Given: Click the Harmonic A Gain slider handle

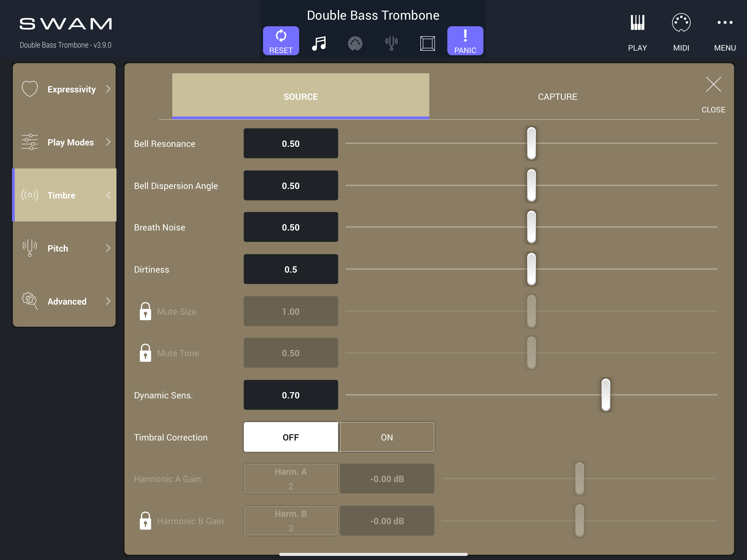Looking at the screenshot, I should [579, 479].
